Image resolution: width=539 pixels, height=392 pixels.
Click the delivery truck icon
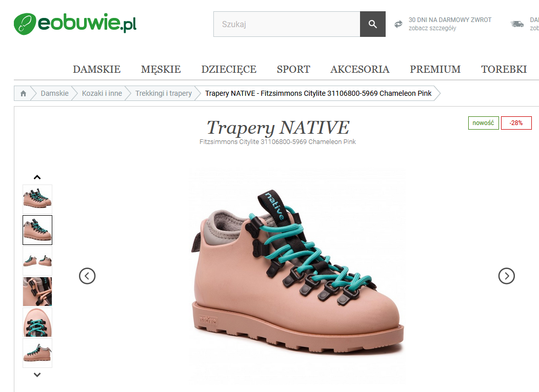pos(517,24)
